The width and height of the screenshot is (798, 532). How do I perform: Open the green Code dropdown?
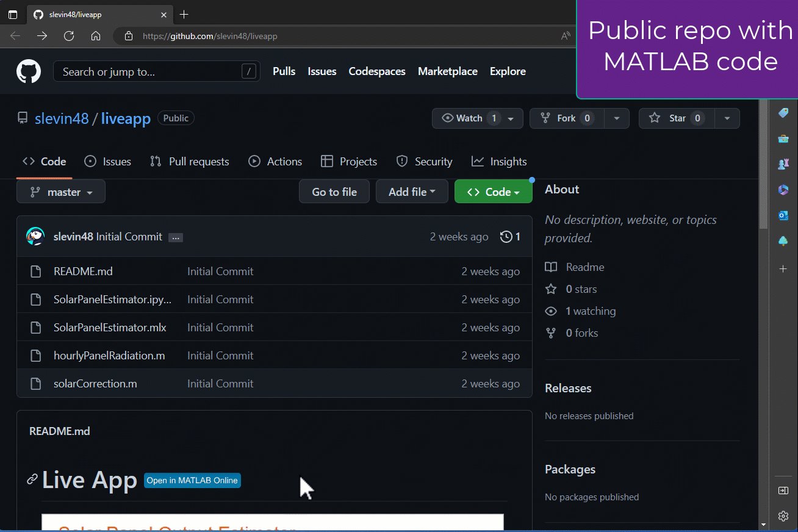coord(493,192)
